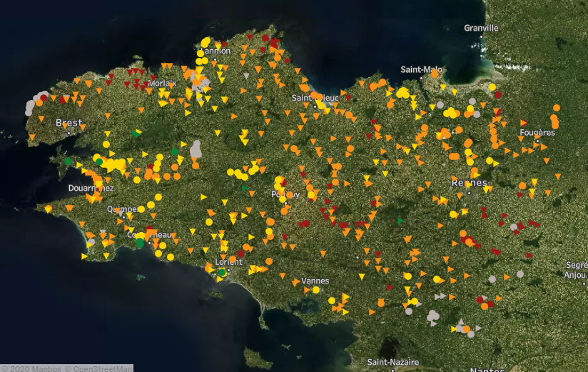Click the Quimper city label

coord(123,208)
